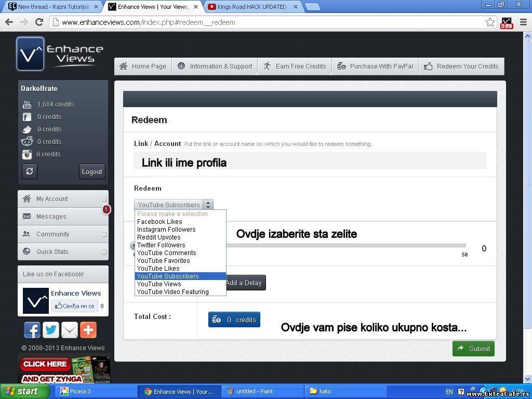Click the refresh credits icon button
Viewport: 532px width, 399px height.
point(30,171)
